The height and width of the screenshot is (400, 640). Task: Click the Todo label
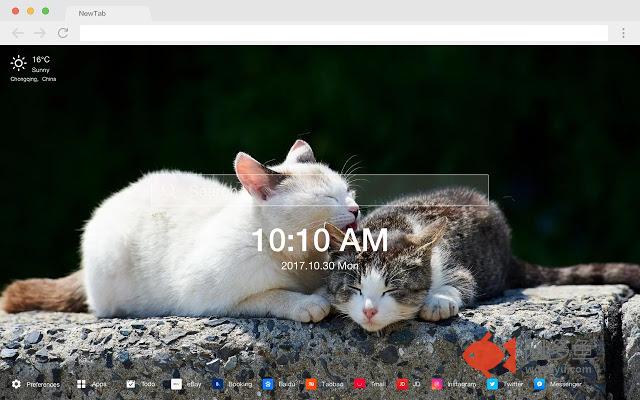pyautogui.click(x=148, y=384)
